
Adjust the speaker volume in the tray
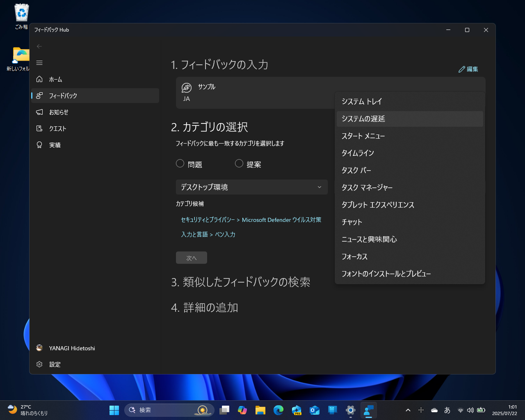(x=470, y=410)
